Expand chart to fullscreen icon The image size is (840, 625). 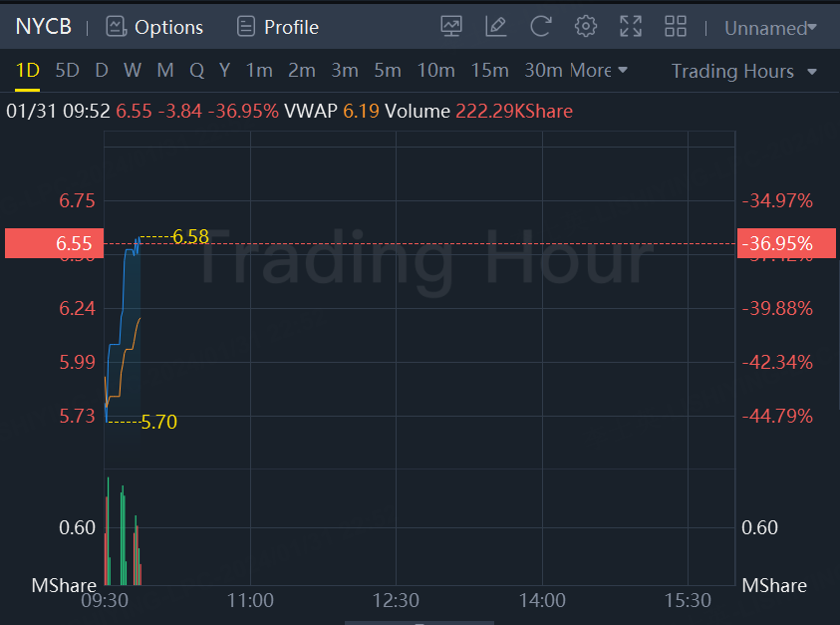(x=631, y=26)
